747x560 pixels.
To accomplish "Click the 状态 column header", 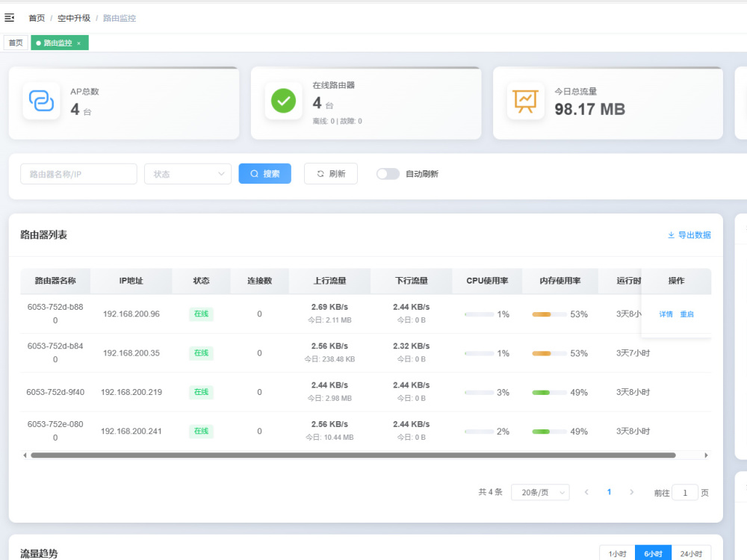I will 201,281.
